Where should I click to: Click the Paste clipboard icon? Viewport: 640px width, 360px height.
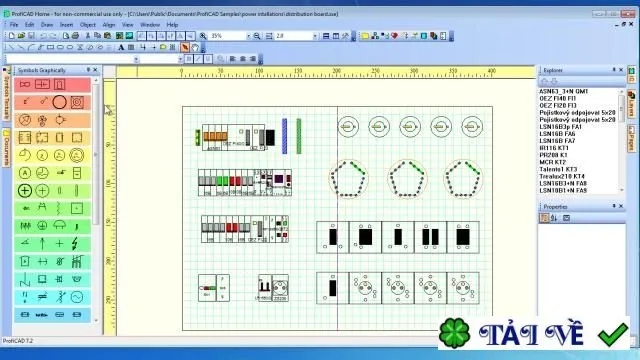107,36
